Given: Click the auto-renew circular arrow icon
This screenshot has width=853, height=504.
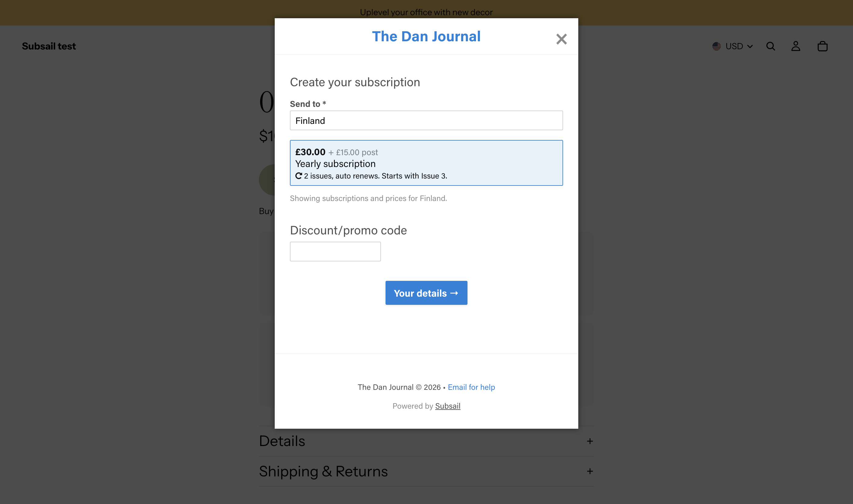Looking at the screenshot, I should [298, 175].
